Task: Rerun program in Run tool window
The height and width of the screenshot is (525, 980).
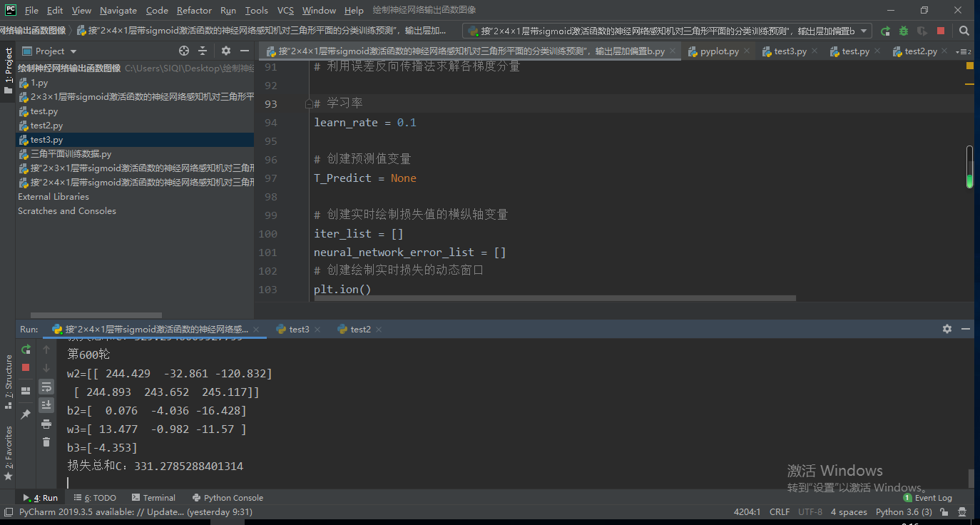Action: (x=26, y=350)
